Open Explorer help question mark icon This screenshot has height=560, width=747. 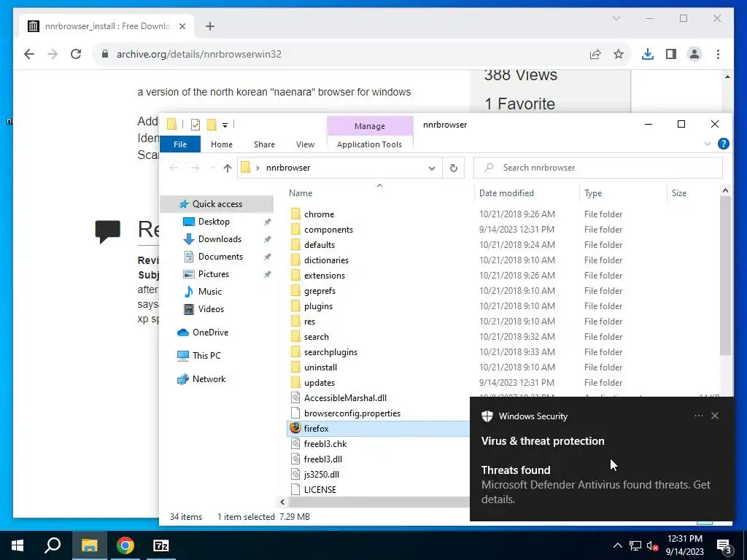723,144
